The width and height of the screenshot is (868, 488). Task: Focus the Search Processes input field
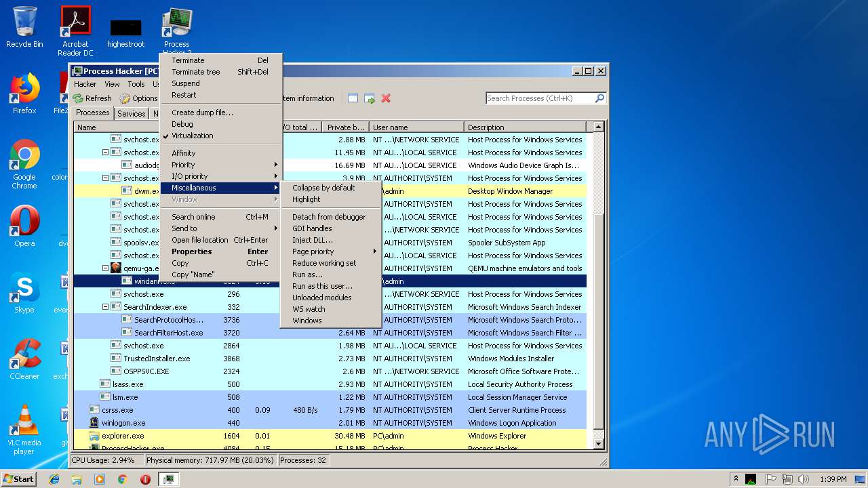(540, 98)
